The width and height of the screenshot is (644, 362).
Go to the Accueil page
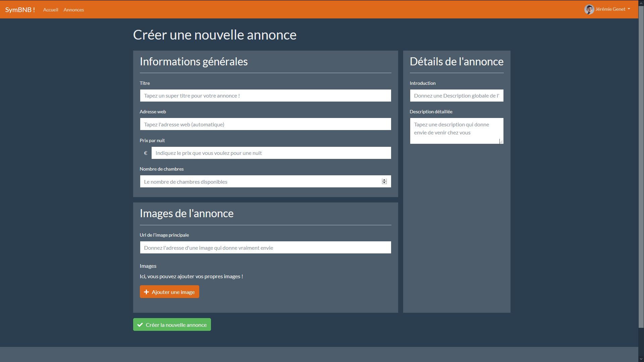51,10
